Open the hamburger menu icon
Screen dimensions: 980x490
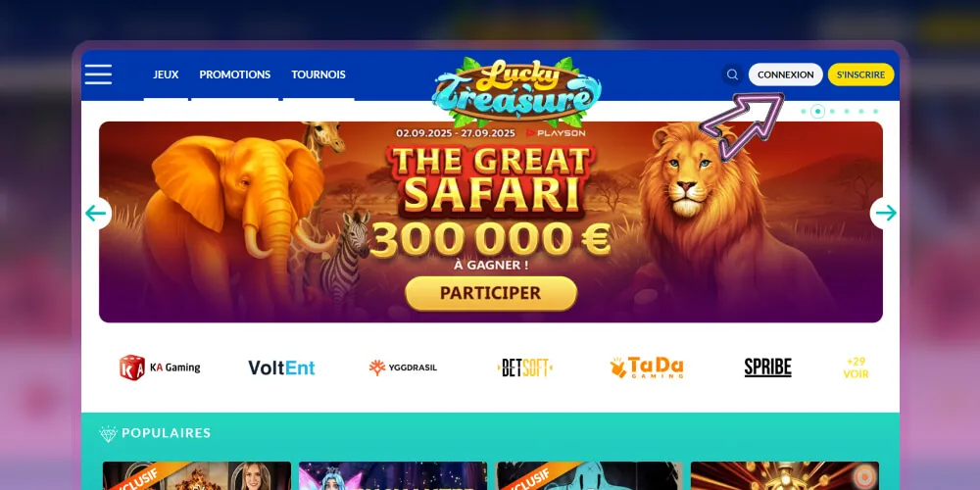[x=98, y=74]
